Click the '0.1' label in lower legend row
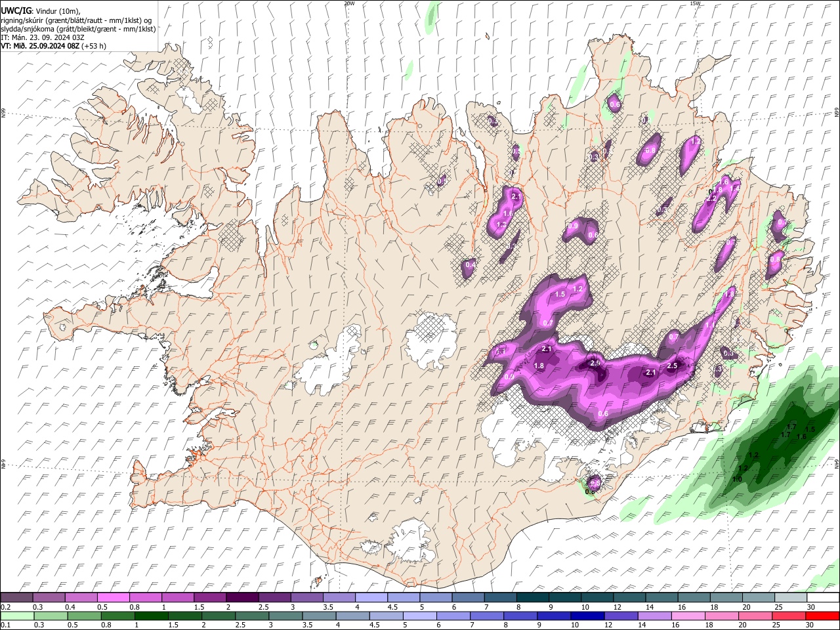The width and height of the screenshot is (840, 630). 5,625
